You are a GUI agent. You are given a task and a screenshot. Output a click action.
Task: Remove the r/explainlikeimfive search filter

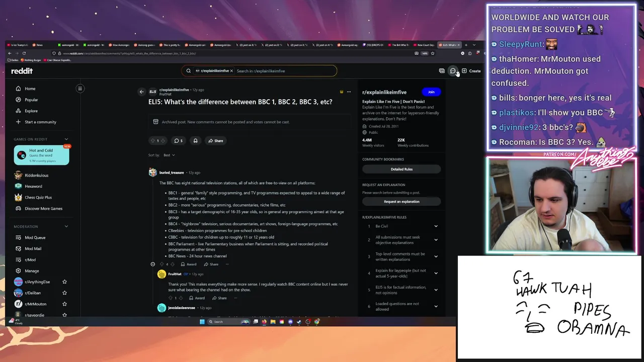point(231,71)
